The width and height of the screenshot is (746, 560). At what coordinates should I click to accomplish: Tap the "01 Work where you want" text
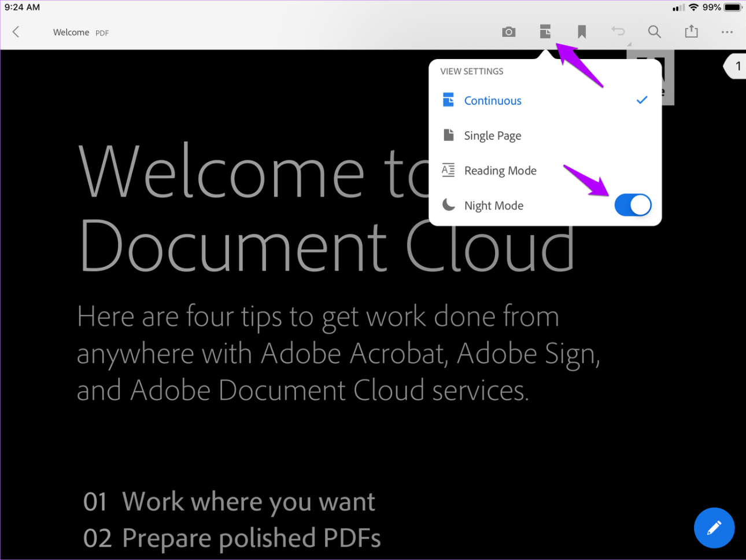pos(230,501)
